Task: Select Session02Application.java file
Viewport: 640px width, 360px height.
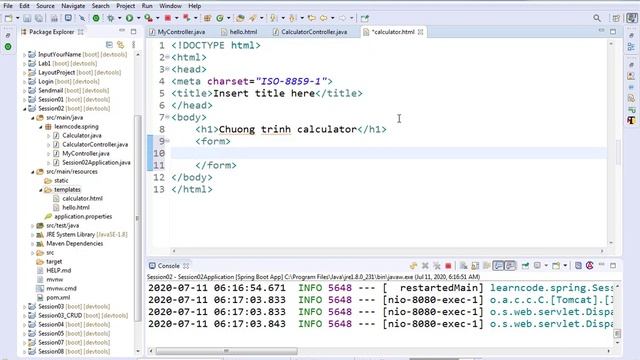Action: pos(96,162)
